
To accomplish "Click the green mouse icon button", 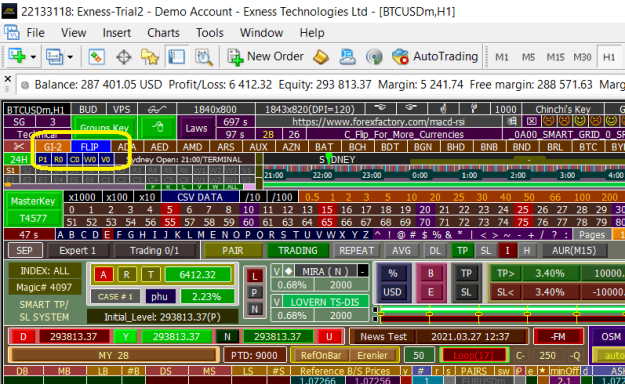I will tap(158, 128).
